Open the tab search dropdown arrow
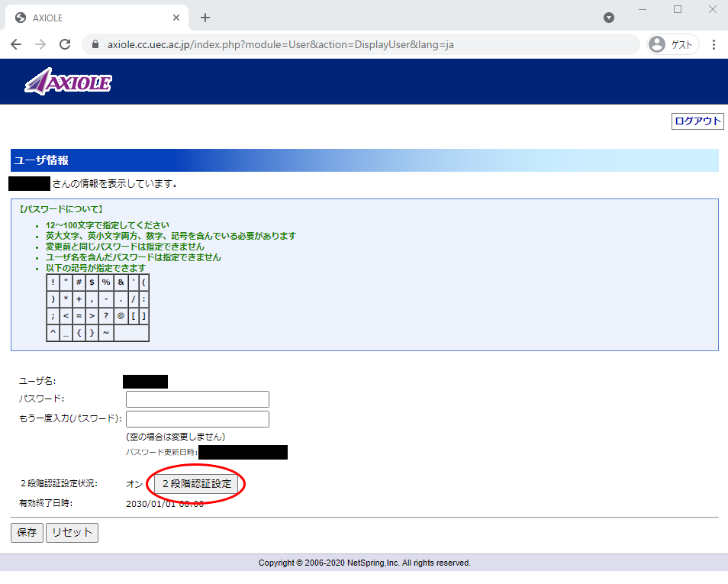728x584 pixels. click(x=608, y=18)
